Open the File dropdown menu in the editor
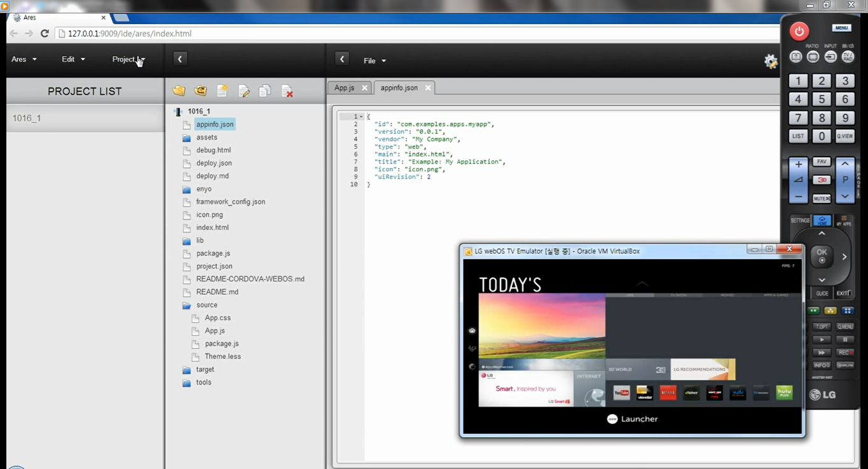 pyautogui.click(x=375, y=61)
